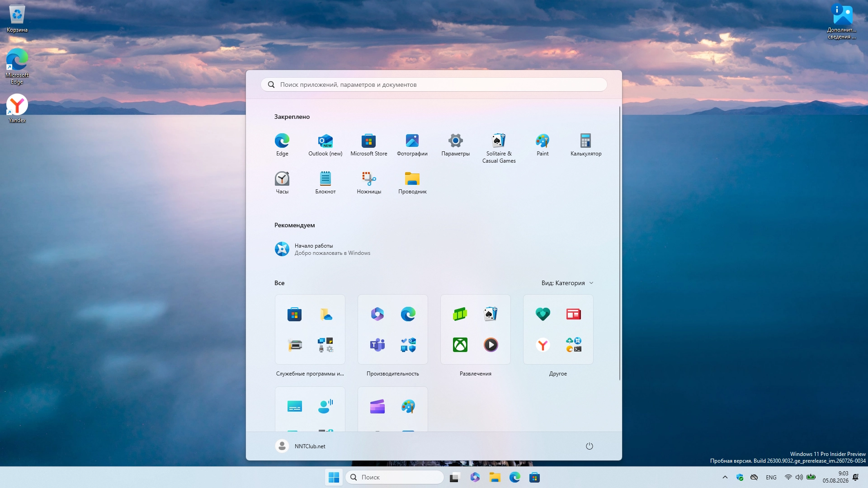Open Microsoft Store from the taskbar

pos(534,477)
